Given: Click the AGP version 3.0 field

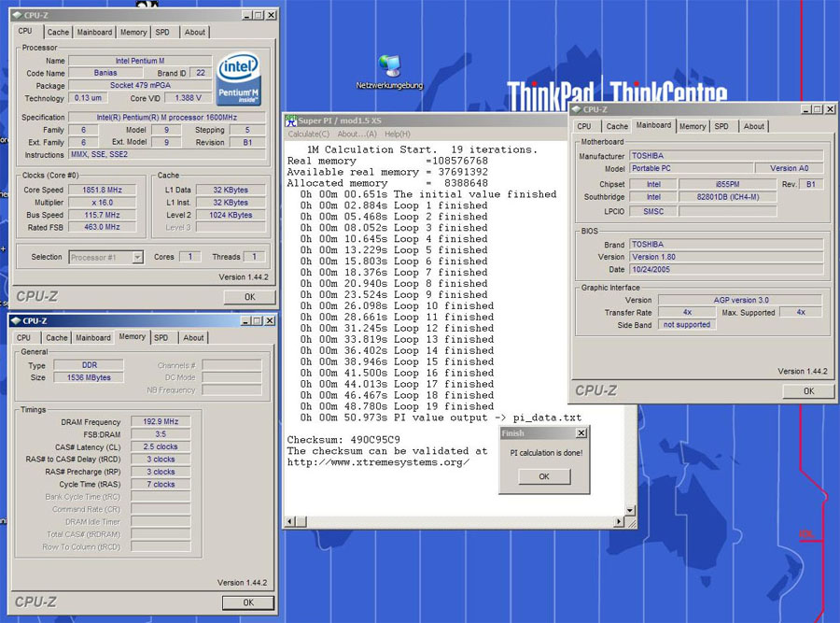Looking at the screenshot, I should pyautogui.click(x=740, y=300).
